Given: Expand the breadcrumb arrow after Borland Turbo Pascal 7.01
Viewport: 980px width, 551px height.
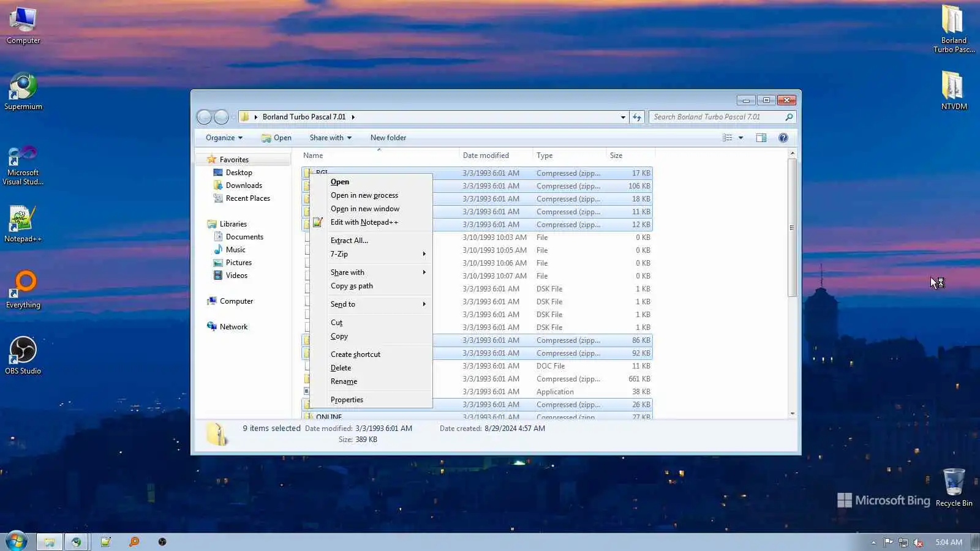Looking at the screenshot, I should (353, 117).
